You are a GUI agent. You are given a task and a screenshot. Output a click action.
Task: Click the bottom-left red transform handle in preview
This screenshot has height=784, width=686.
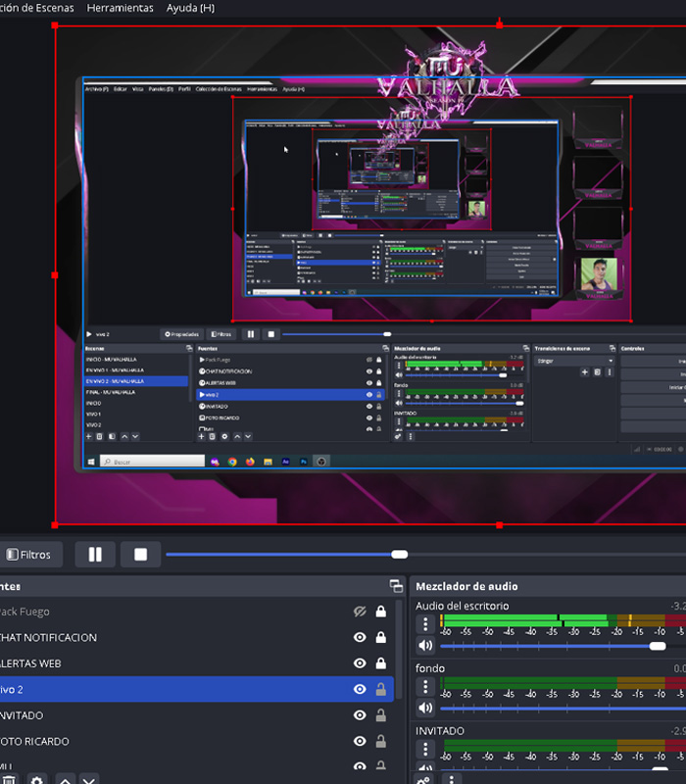click(x=55, y=525)
